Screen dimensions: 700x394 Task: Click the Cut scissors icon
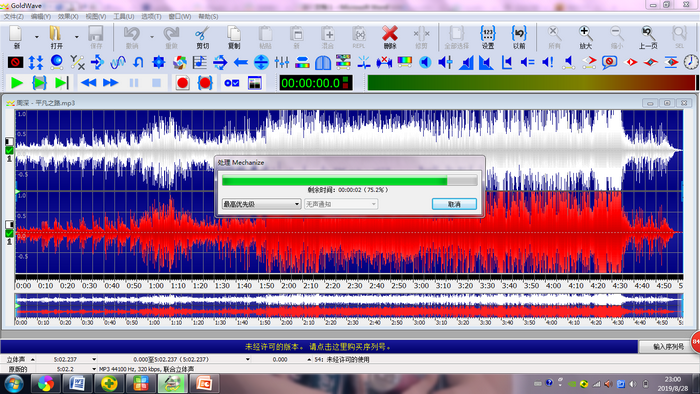pyautogui.click(x=202, y=37)
